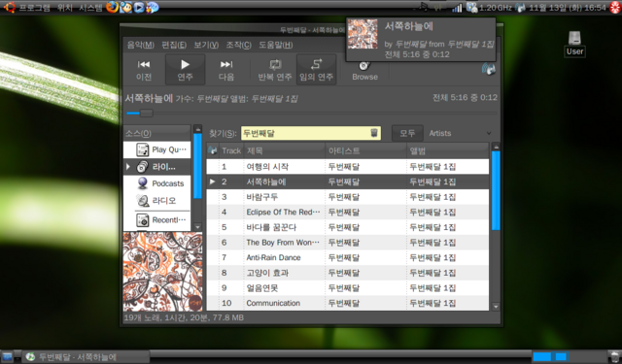Click the source list scroll down arrow
This screenshot has height=364, width=622.
tap(197, 226)
